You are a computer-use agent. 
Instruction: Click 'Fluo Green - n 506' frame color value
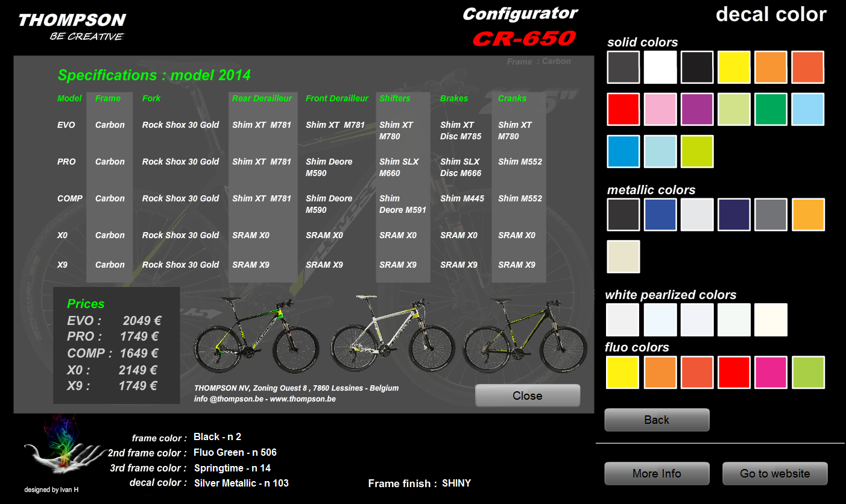235,452
